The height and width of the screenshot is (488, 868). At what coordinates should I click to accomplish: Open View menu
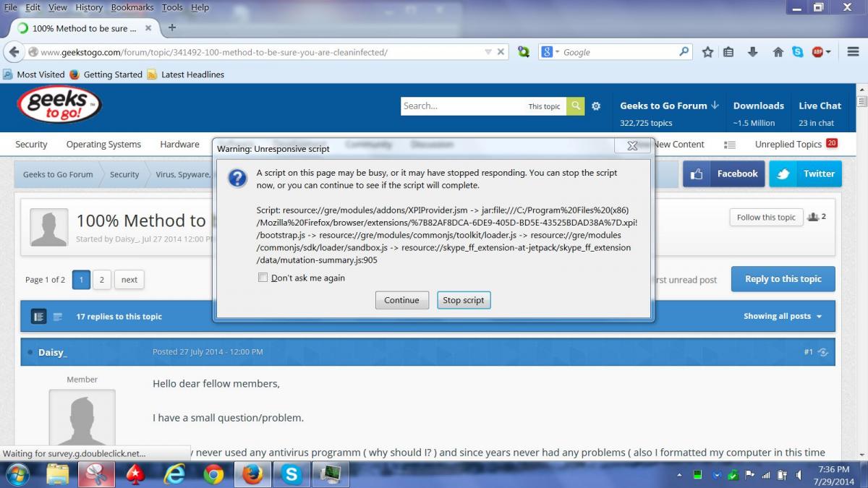pos(58,7)
